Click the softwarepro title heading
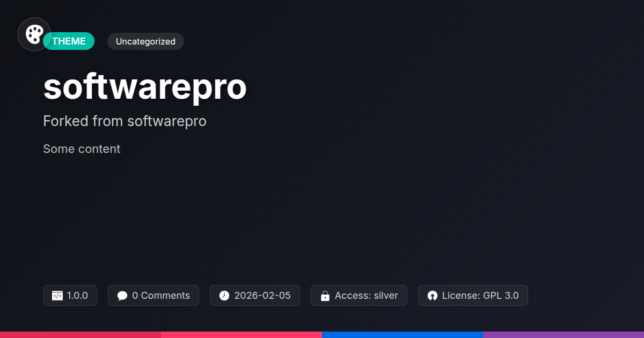 tap(145, 87)
